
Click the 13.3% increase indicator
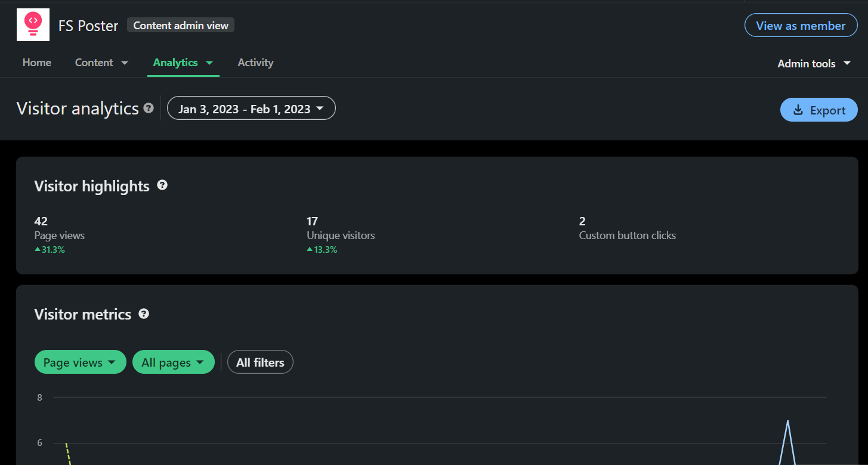322,250
